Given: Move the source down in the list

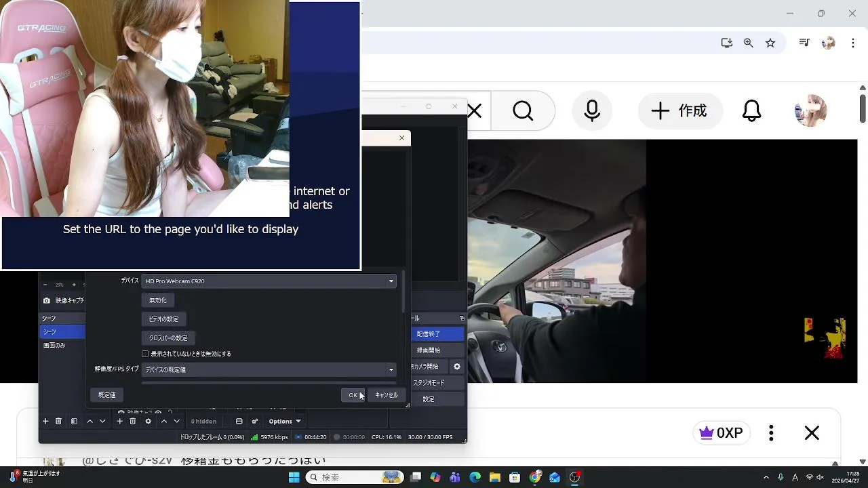Looking at the screenshot, I should pos(176,421).
